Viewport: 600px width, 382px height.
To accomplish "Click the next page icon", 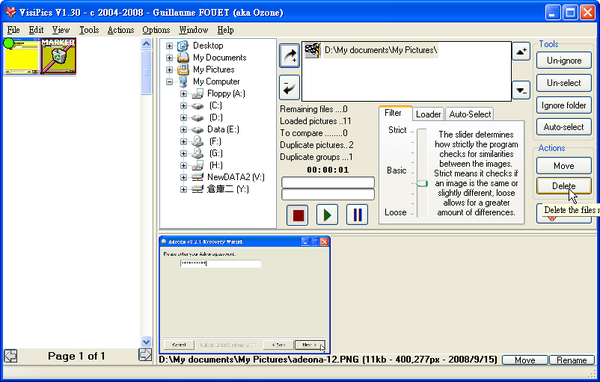I will pos(145,355).
